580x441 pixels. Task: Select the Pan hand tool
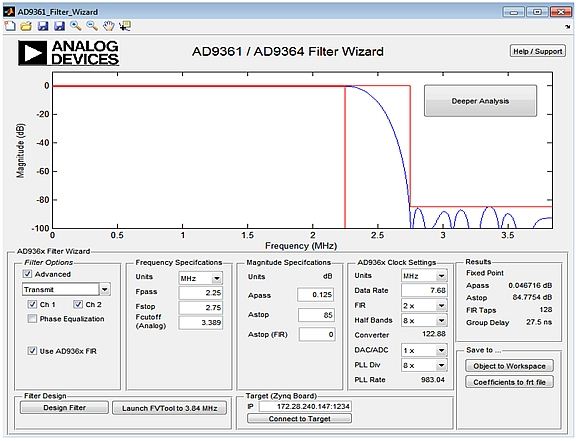[108, 26]
